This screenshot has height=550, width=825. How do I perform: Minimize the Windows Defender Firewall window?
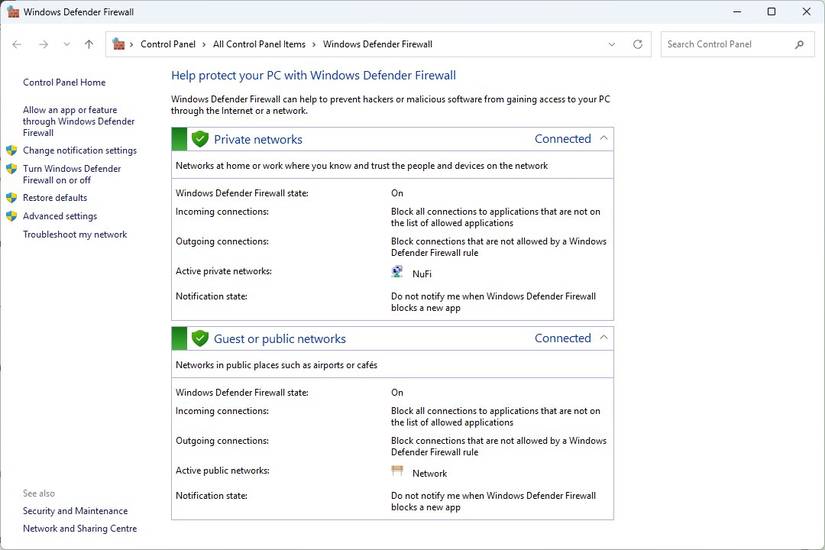tap(737, 12)
